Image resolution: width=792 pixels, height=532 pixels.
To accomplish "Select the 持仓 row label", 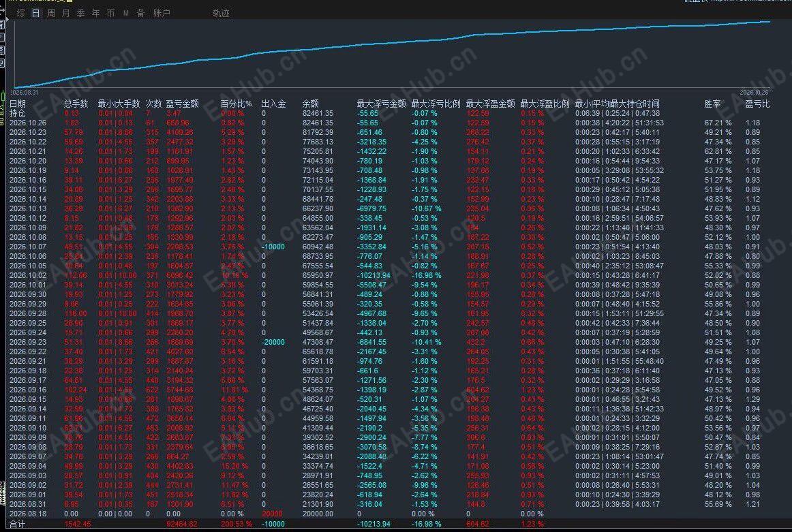I will click(x=17, y=113).
